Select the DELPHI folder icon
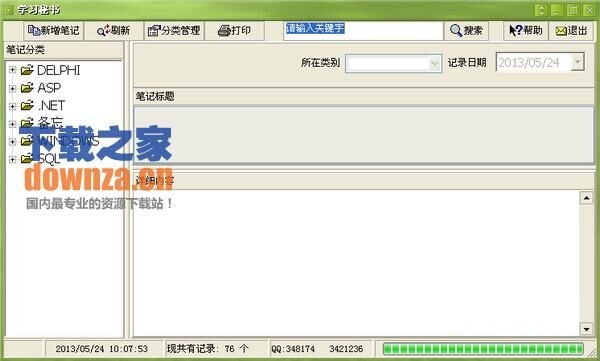The height and width of the screenshot is (361, 600). point(27,70)
